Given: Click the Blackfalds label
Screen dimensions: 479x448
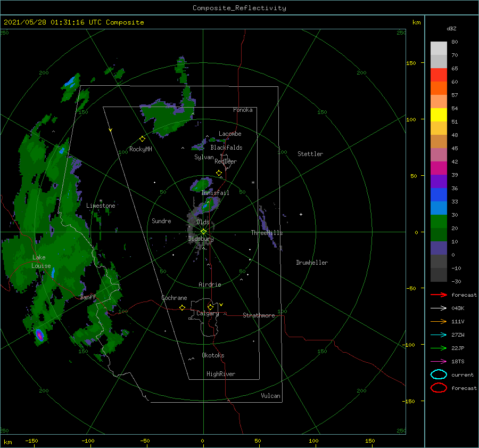Looking at the screenshot, I should point(226,148).
